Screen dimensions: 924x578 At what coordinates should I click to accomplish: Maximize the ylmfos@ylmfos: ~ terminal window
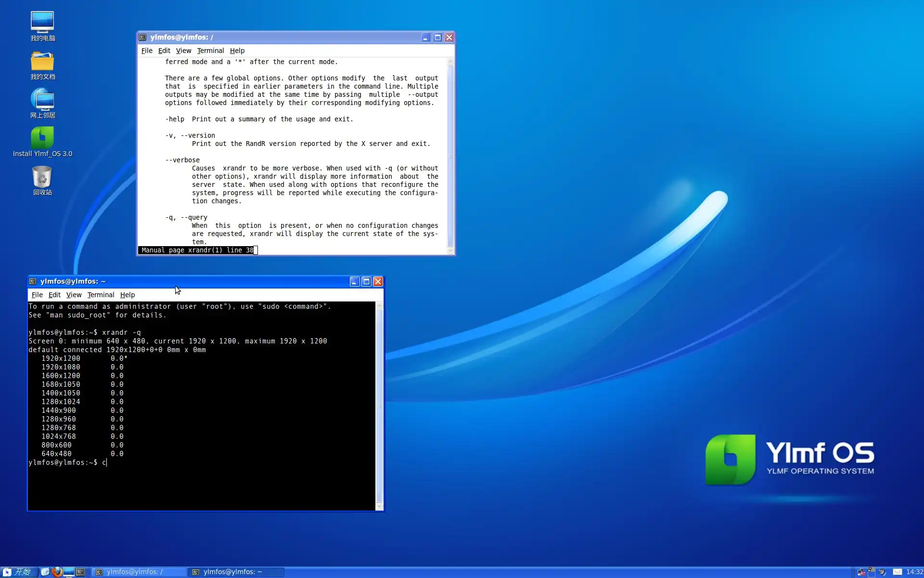(x=366, y=282)
